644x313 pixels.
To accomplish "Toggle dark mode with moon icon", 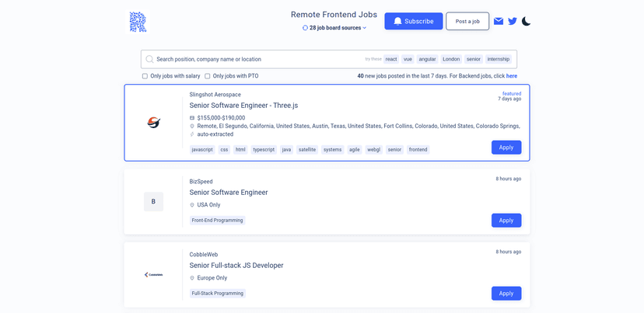I will tap(526, 21).
